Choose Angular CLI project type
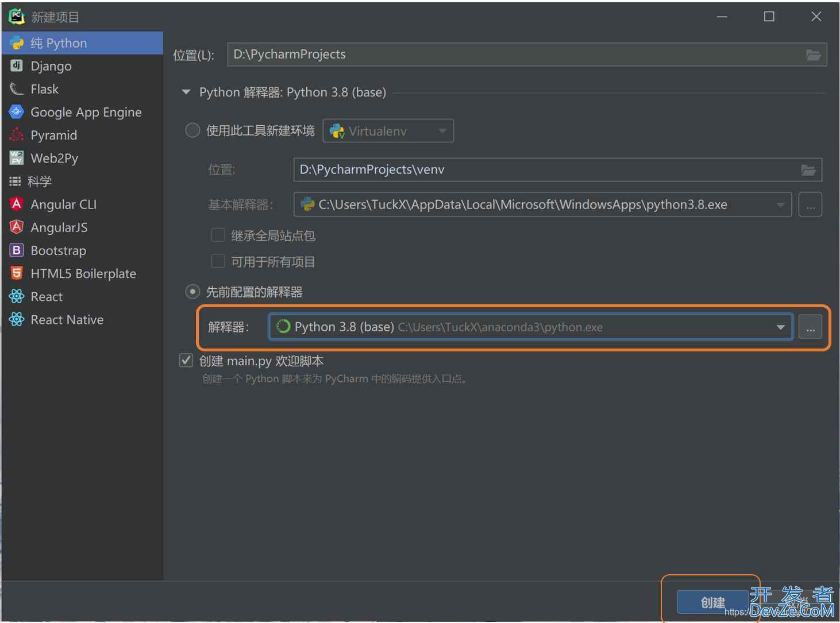This screenshot has height=623, width=840. 82,204
